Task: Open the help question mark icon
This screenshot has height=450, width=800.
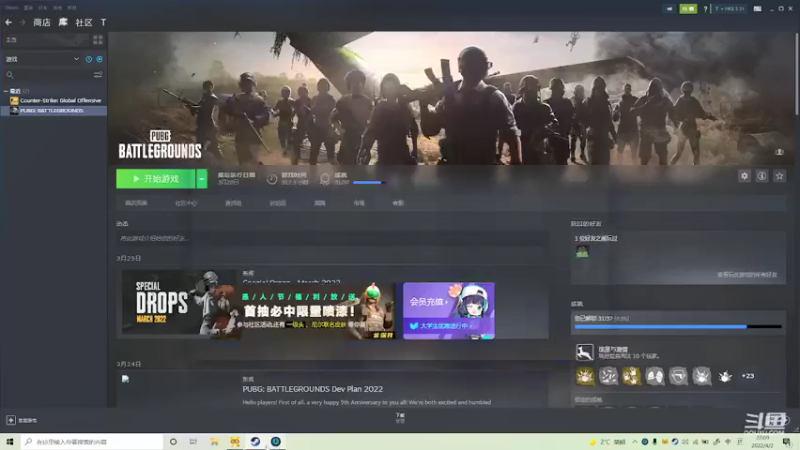Action: [x=705, y=9]
